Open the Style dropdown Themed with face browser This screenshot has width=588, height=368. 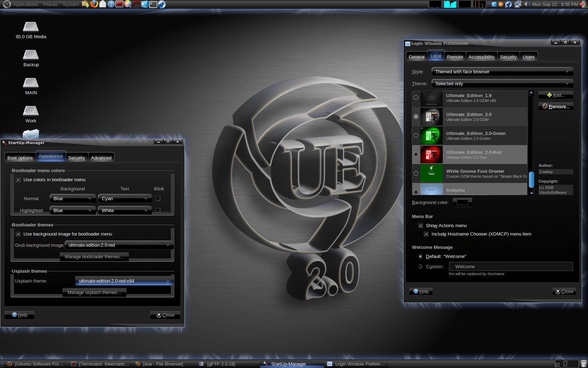coord(502,71)
